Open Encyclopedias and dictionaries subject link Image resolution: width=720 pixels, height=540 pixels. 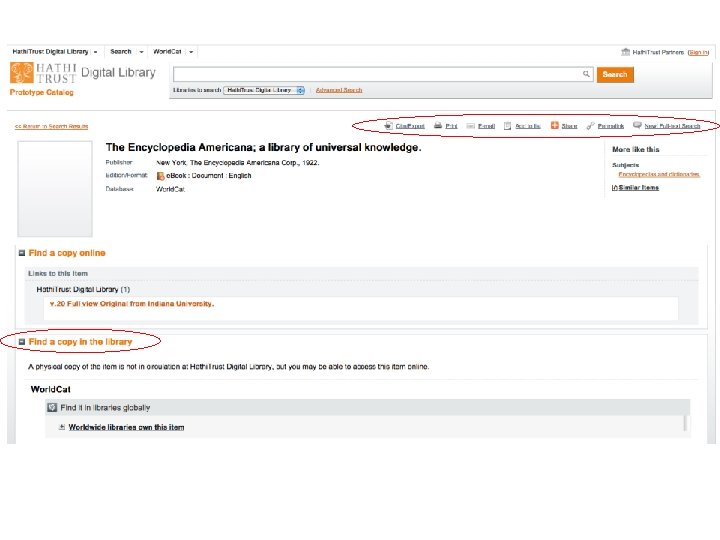point(659,174)
